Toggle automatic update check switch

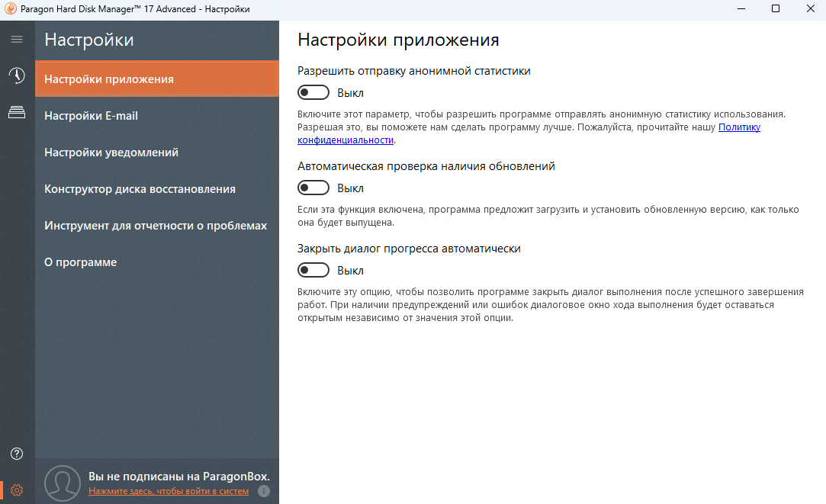coord(313,188)
